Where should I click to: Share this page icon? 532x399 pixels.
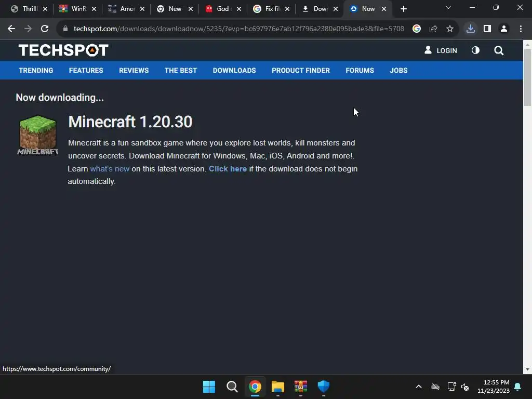pyautogui.click(x=433, y=29)
